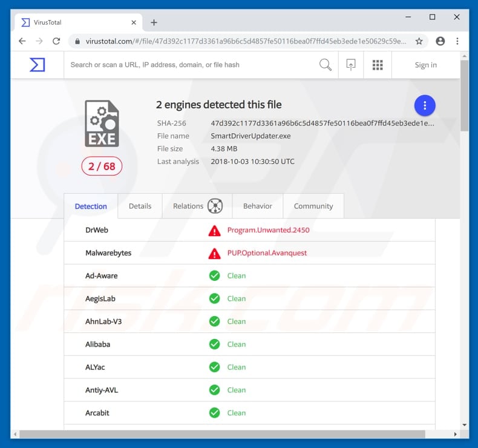478x448 pixels.
Task: Click the Alibaba engine name
Action: click(x=97, y=344)
